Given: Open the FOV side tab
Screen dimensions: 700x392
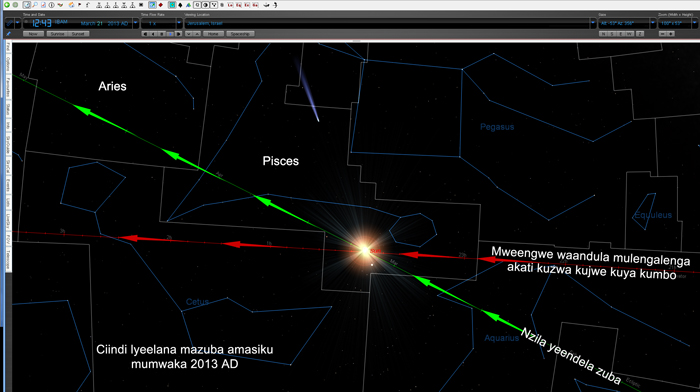Looking at the screenshot, I should coord(8,239).
